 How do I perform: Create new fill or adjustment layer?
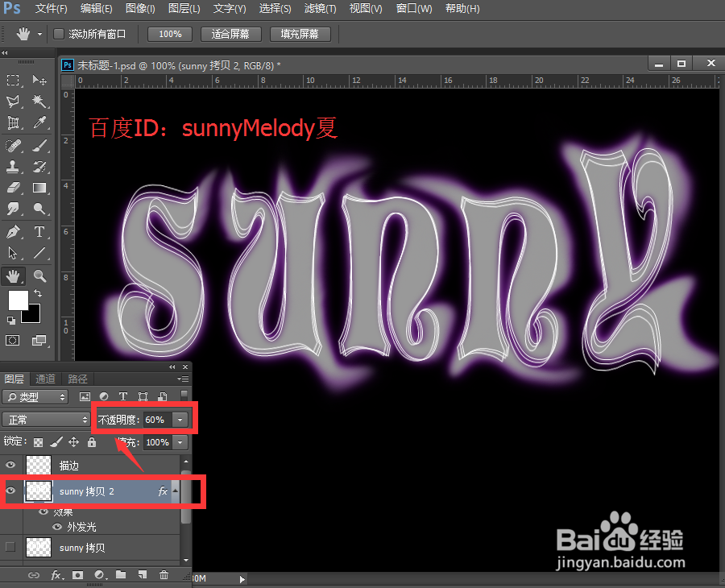click(x=101, y=575)
